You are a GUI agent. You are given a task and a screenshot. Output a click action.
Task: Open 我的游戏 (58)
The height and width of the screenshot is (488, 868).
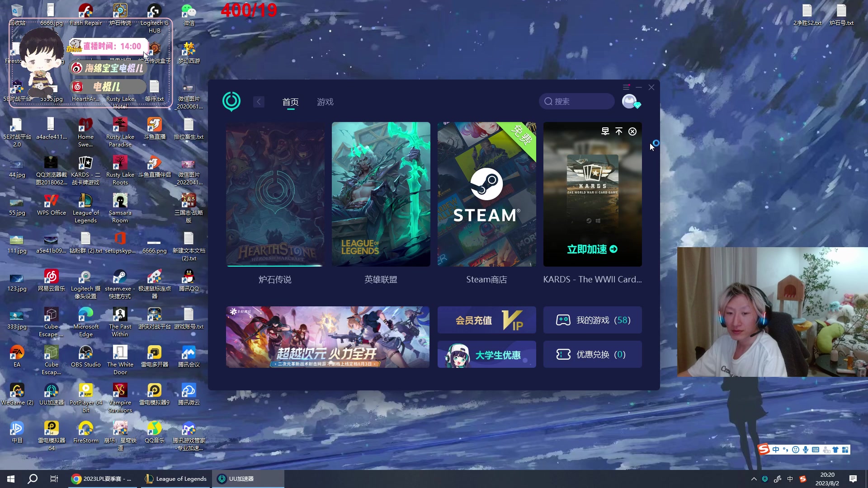[592, 320]
